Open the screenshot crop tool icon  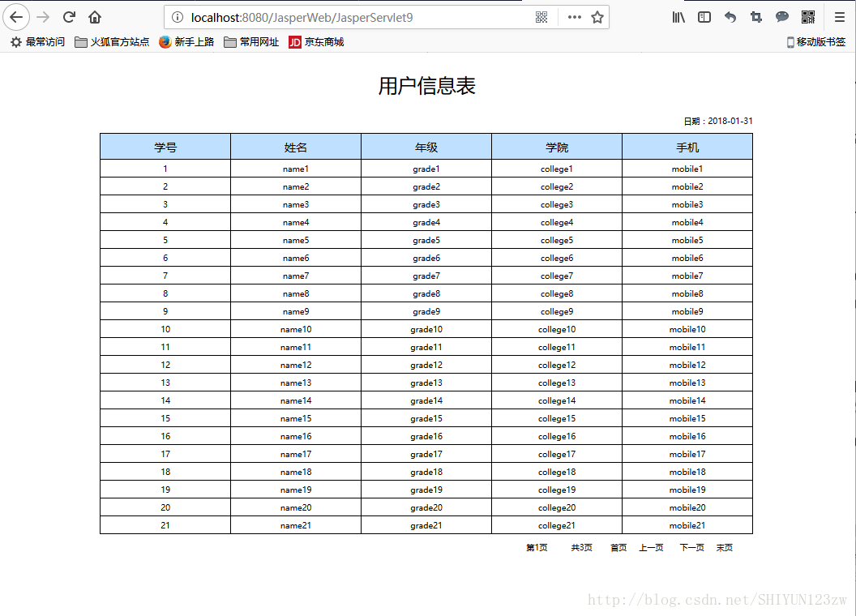pyautogui.click(x=756, y=18)
